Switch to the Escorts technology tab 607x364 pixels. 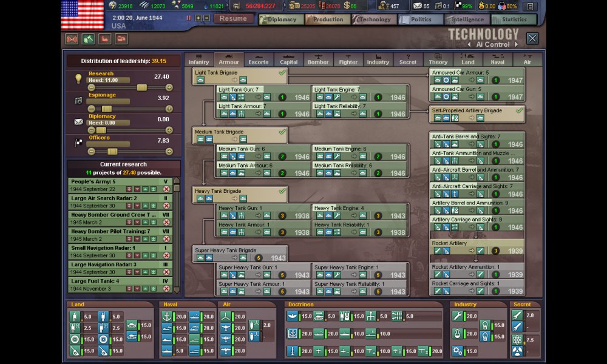coord(259,59)
